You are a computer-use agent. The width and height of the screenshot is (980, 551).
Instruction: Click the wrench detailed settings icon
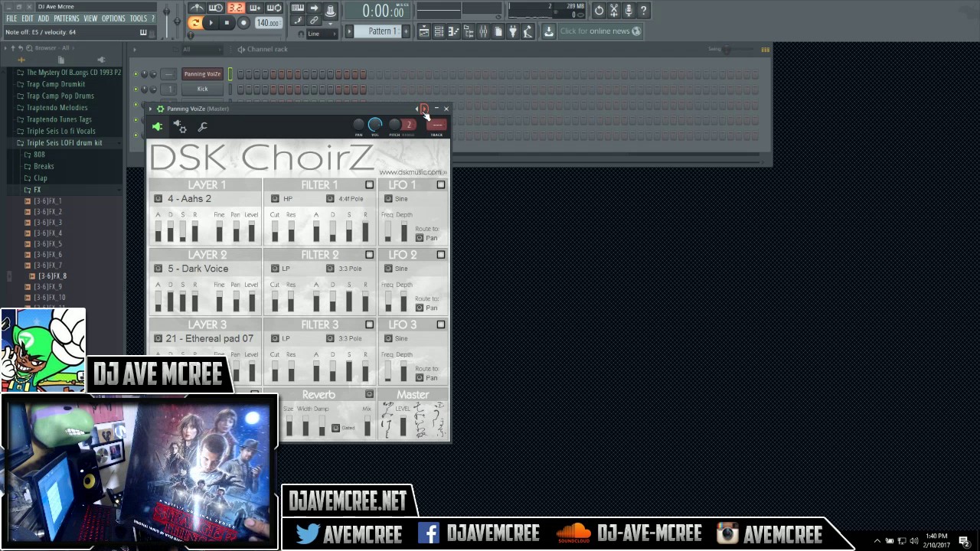click(x=203, y=127)
